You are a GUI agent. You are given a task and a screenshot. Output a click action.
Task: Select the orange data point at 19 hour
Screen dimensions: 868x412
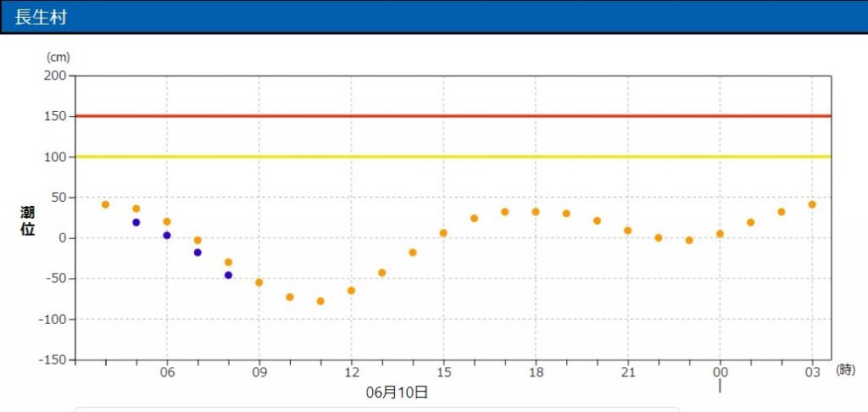[566, 214]
